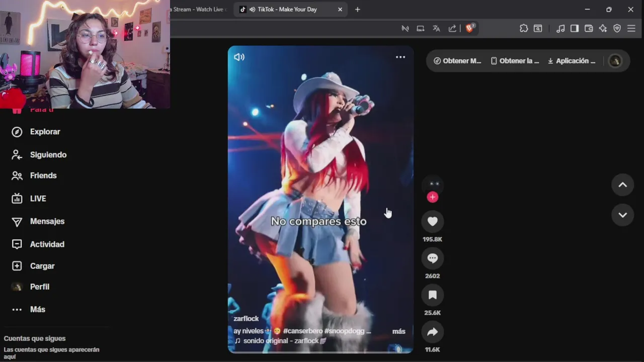Viewport: 644px width, 362px height.
Task: Open the profile avatar in top bar
Action: [615, 61]
